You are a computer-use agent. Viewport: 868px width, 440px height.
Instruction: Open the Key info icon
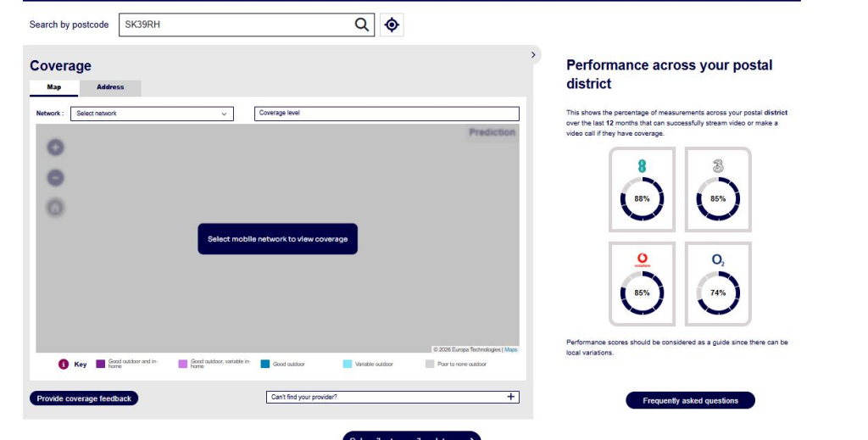(x=64, y=365)
